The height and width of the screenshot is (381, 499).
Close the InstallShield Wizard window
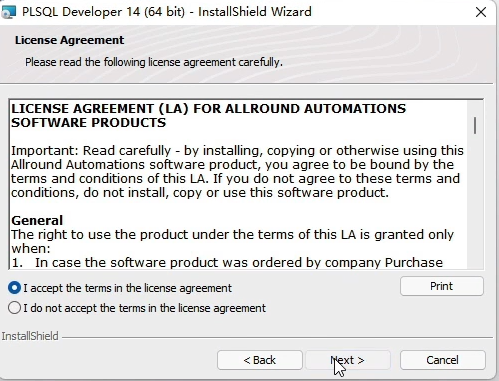[x=481, y=12]
